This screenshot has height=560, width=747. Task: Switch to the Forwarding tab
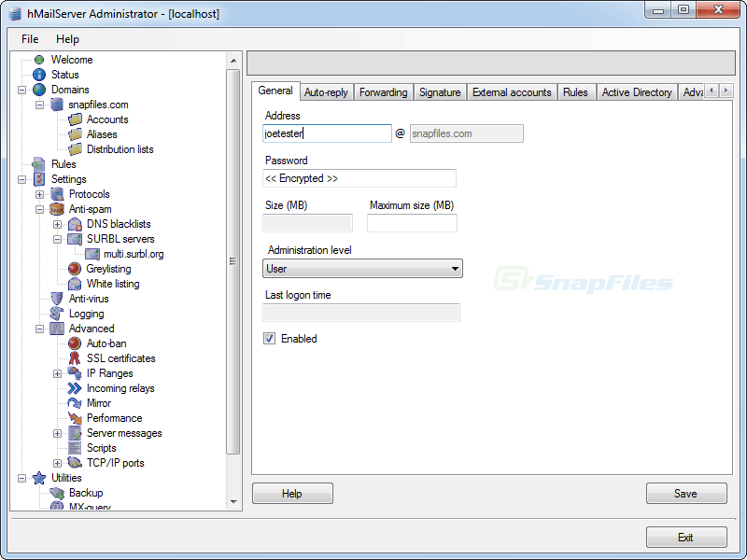(x=383, y=92)
